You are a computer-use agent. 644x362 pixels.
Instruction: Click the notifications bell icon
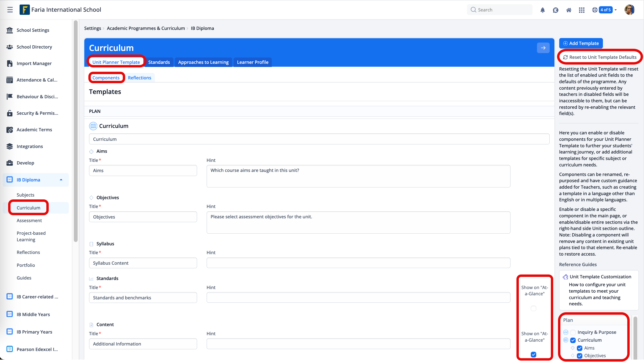542,10
